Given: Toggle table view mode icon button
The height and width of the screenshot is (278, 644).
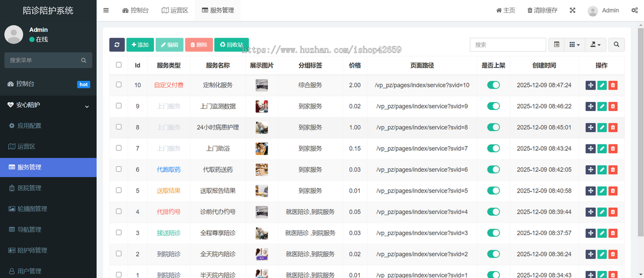Looking at the screenshot, I should point(557,45).
